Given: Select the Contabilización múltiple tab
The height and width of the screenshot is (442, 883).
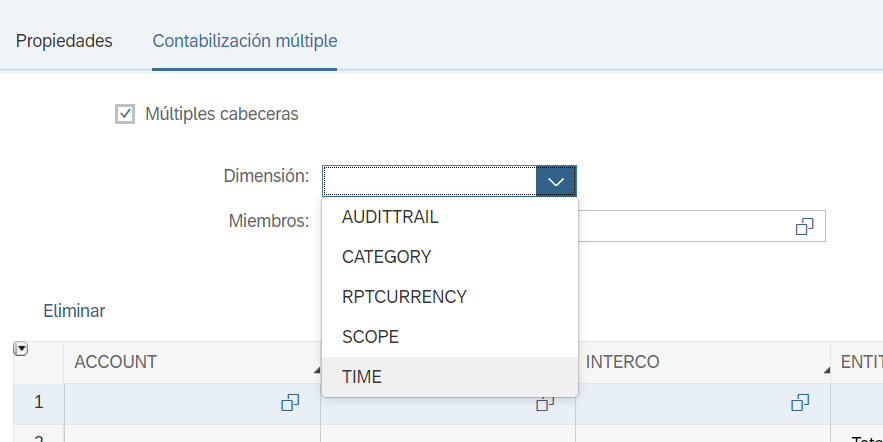Looking at the screenshot, I should [244, 41].
